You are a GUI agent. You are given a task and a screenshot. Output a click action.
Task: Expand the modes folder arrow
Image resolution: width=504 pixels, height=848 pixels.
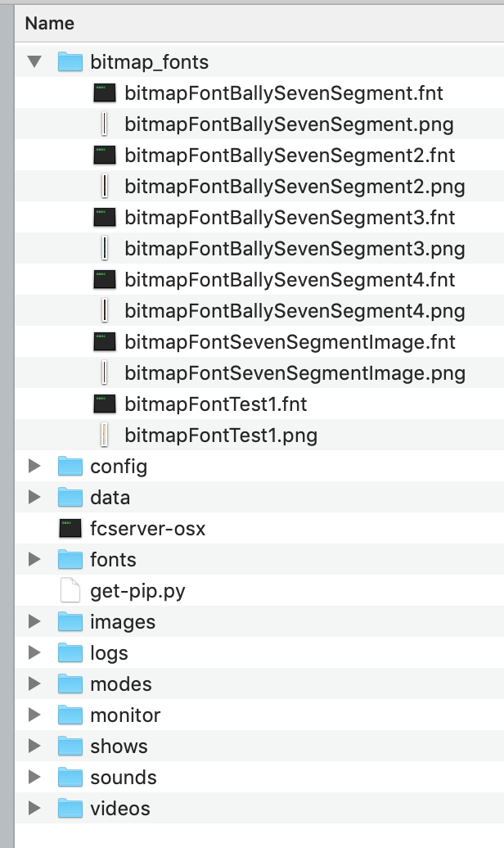pos(34,684)
